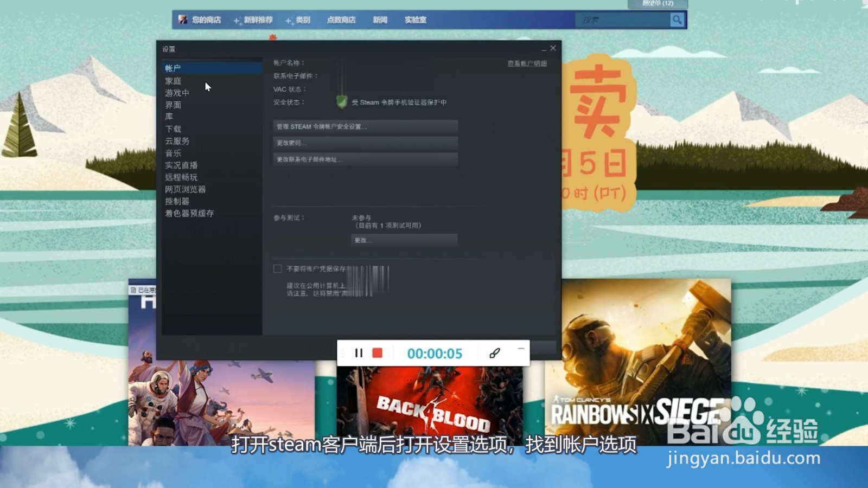This screenshot has height=488, width=868.
Task: Pause the screen recording
Action: (359, 353)
